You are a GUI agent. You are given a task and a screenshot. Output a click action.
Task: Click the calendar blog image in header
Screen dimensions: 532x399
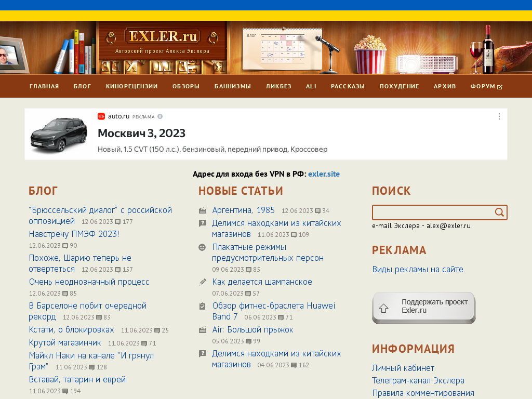click(282, 48)
